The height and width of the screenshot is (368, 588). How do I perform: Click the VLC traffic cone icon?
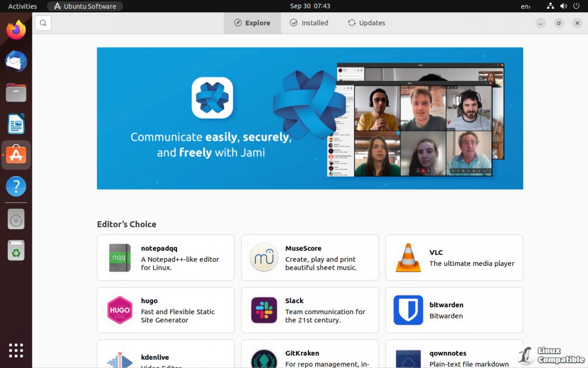(408, 258)
